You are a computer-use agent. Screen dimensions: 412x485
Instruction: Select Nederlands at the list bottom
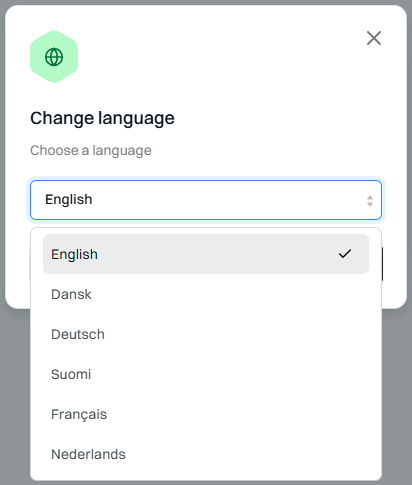206,454
